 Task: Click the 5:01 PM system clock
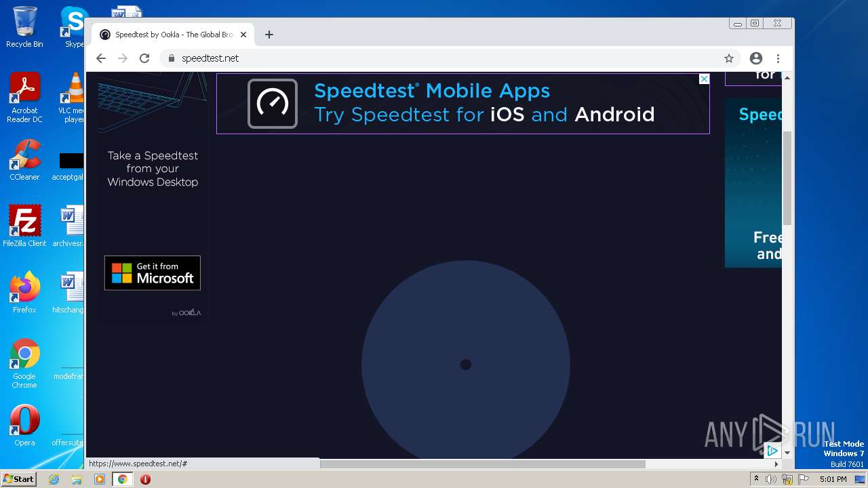pos(833,479)
